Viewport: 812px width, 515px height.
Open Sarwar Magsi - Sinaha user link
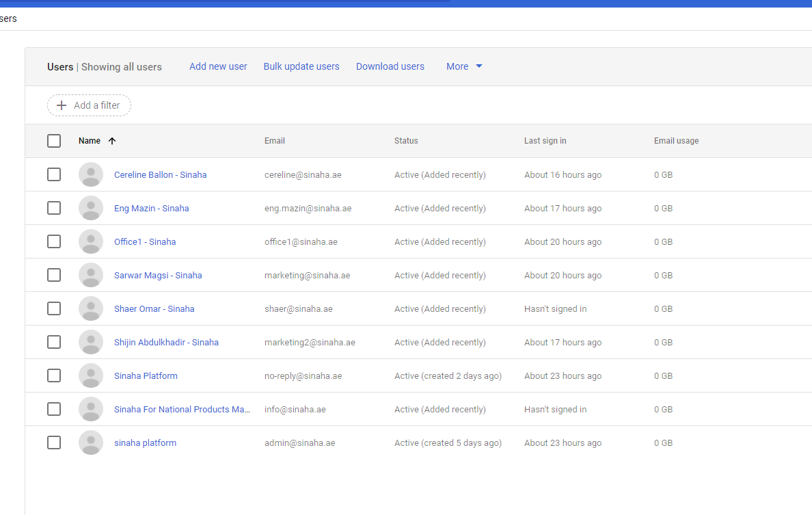point(158,275)
